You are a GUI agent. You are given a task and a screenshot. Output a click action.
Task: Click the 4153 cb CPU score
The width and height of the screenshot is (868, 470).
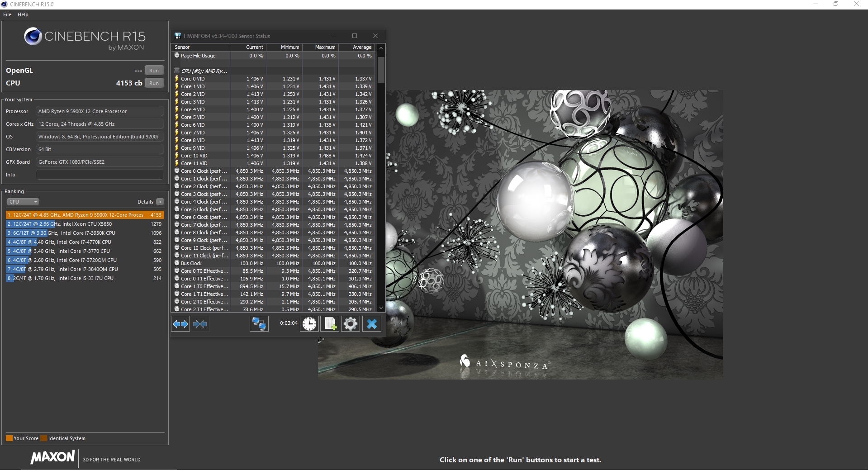[129, 83]
